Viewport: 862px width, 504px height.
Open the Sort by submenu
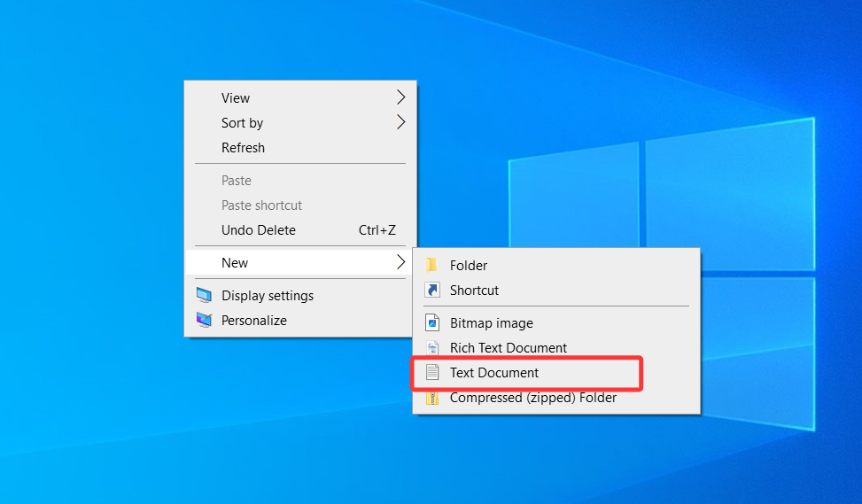pyautogui.click(x=300, y=122)
